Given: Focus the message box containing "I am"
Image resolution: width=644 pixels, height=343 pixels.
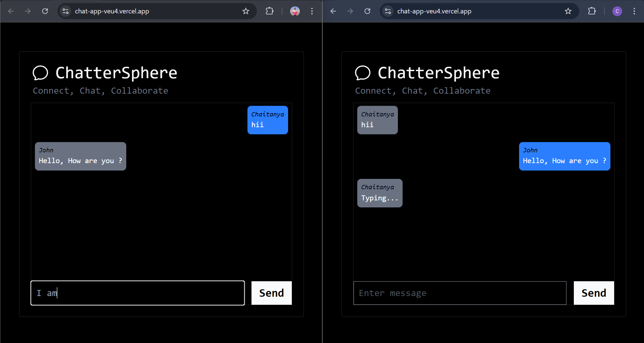Looking at the screenshot, I should [x=138, y=293].
